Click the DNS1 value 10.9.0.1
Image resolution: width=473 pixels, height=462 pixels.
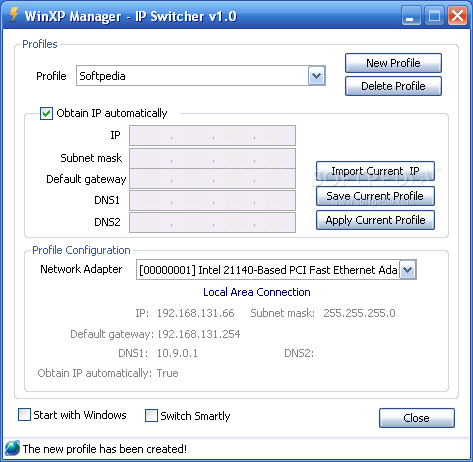pos(177,353)
